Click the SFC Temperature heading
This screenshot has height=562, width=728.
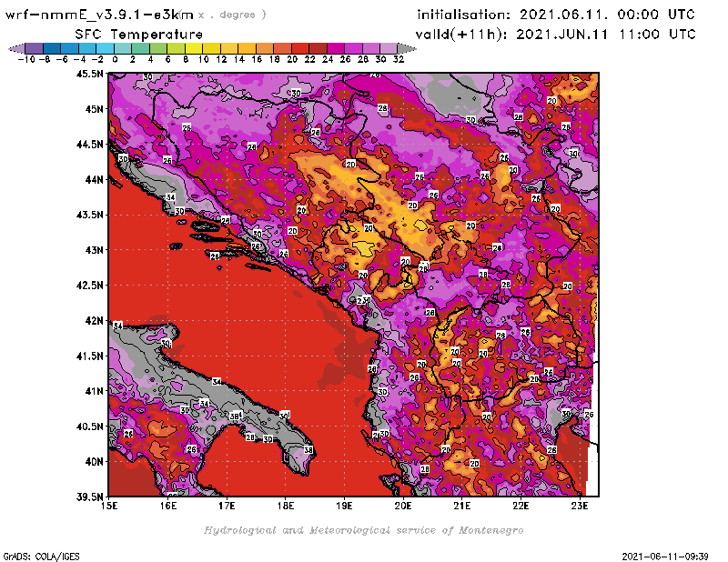click(139, 35)
